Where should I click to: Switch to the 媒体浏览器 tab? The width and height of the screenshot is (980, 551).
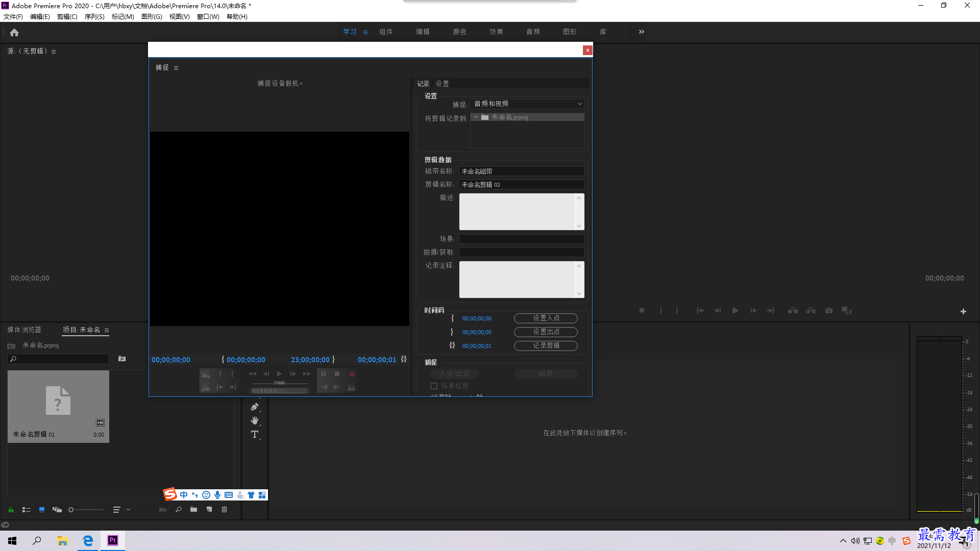24,330
